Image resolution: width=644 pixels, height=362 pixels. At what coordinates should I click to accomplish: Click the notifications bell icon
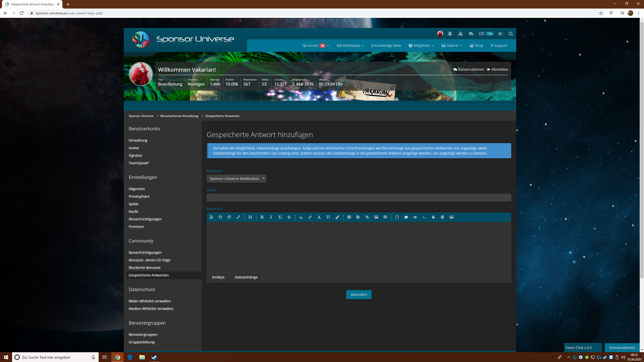[x=450, y=34]
